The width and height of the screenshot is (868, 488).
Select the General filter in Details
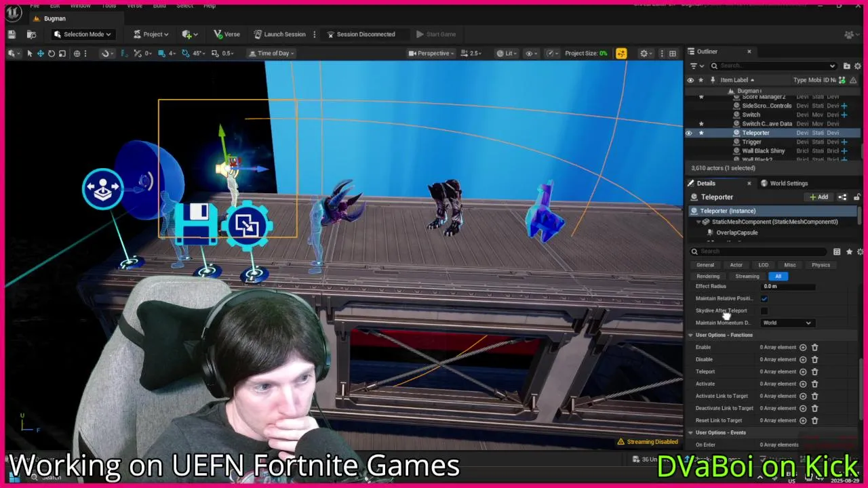point(705,265)
